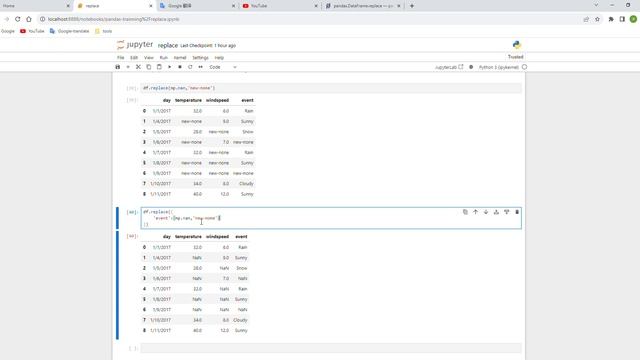
Task: Click the event header of the lower table
Action: point(241,237)
